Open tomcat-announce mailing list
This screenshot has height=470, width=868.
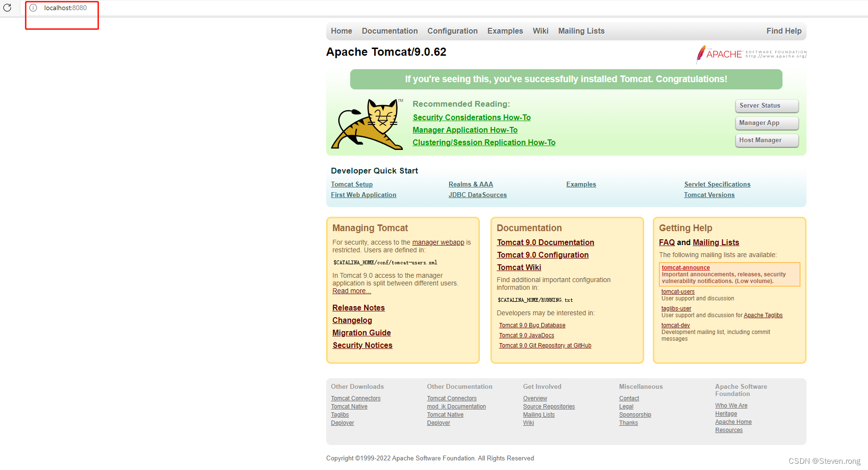coord(686,268)
